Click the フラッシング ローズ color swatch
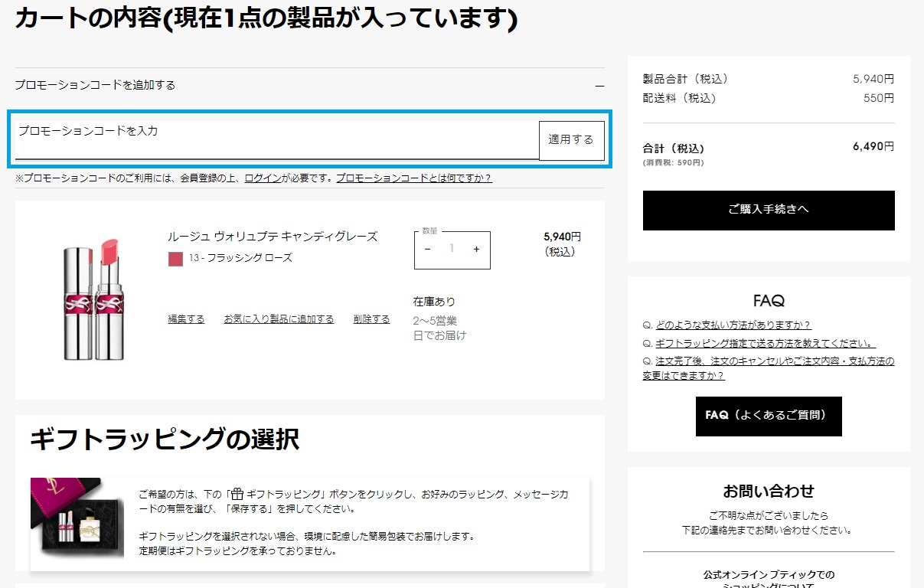Screen dimensions: 924x588 175,259
